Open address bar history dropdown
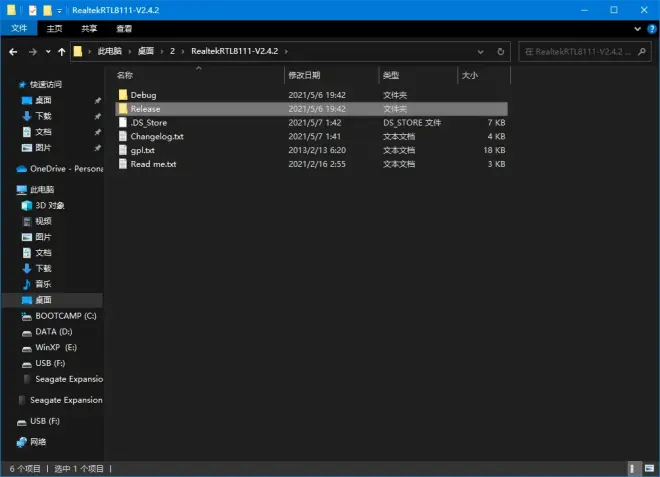This screenshot has width=660, height=477. tap(480, 52)
